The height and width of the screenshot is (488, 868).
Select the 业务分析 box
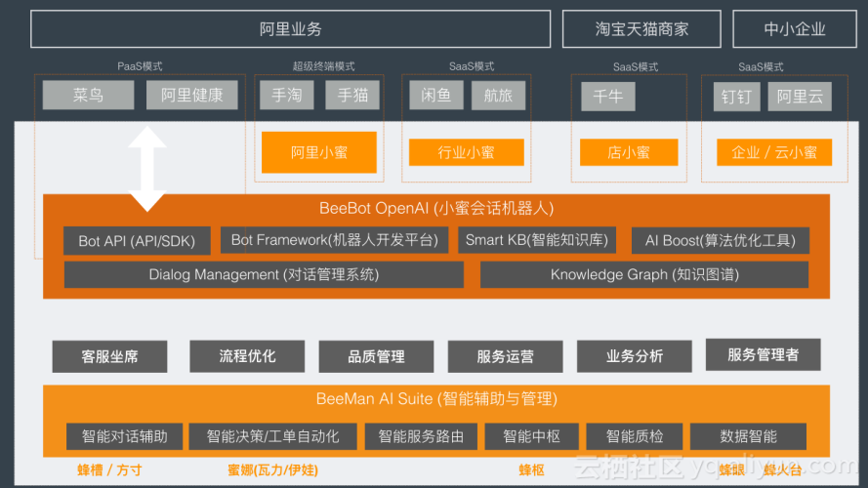(635, 356)
